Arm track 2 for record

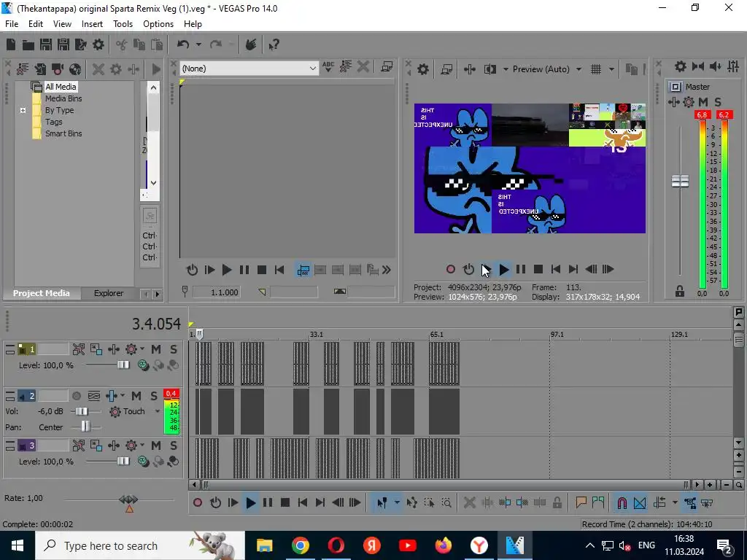tap(76, 396)
